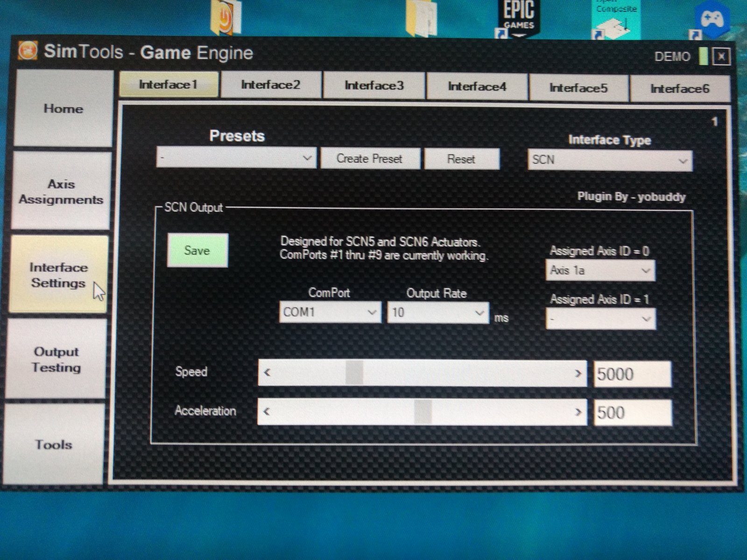Open the Interface Type dropdown showing SCN
The height and width of the screenshot is (560, 747).
click(610, 160)
